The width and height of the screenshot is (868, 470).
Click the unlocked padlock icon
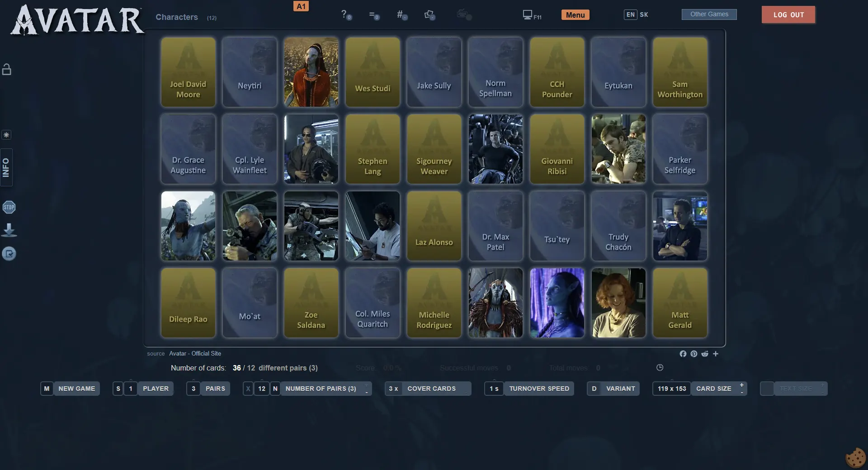tap(7, 69)
